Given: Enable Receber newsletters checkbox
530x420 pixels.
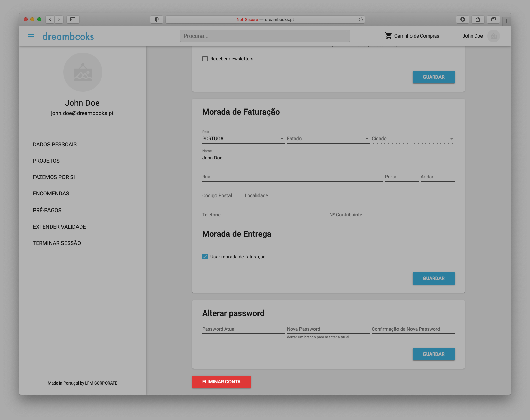Looking at the screenshot, I should point(205,59).
